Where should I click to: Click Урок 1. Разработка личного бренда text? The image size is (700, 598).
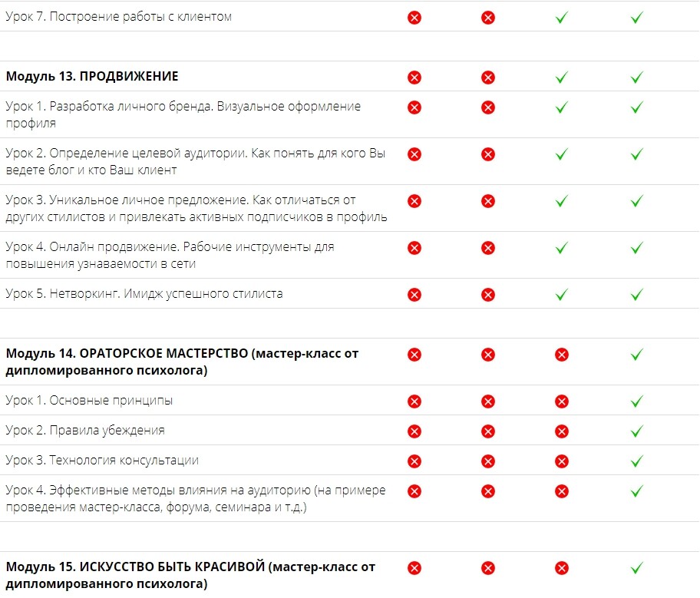coord(183,114)
